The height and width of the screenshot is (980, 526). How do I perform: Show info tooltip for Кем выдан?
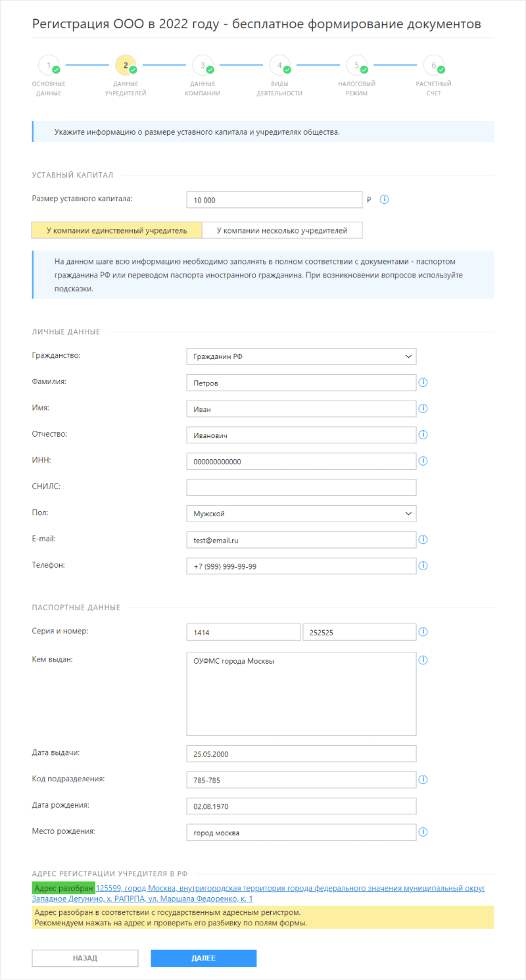pyautogui.click(x=423, y=660)
